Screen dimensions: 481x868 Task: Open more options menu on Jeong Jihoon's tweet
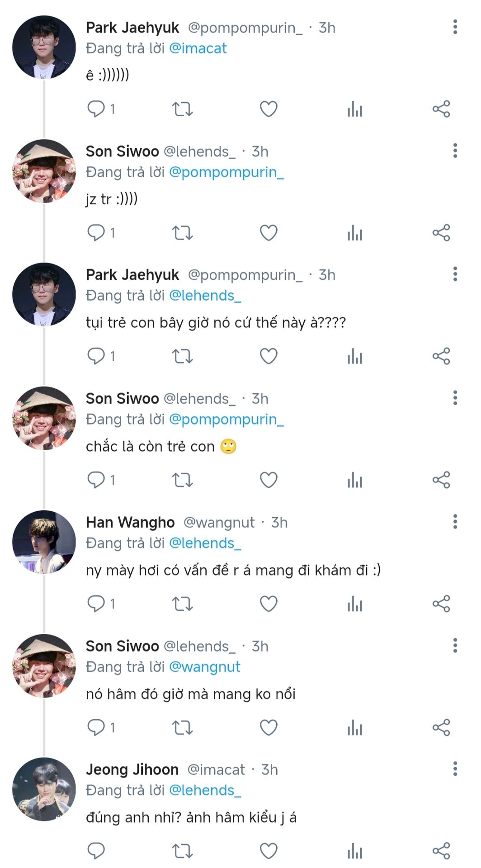[455, 769]
